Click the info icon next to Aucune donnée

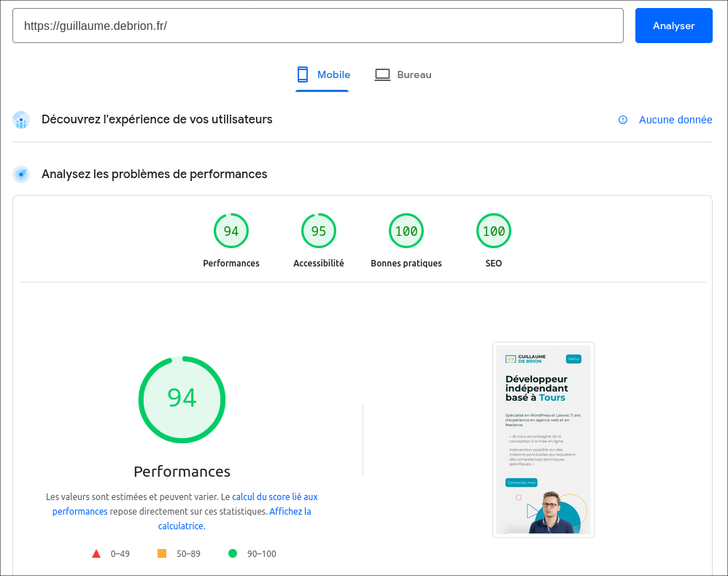[621, 120]
